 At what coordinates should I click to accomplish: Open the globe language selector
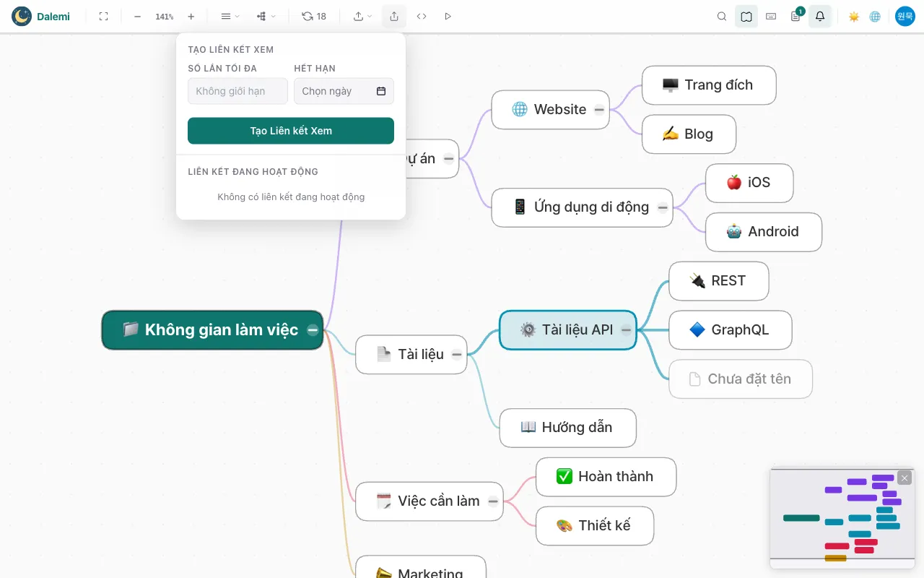pos(875,16)
